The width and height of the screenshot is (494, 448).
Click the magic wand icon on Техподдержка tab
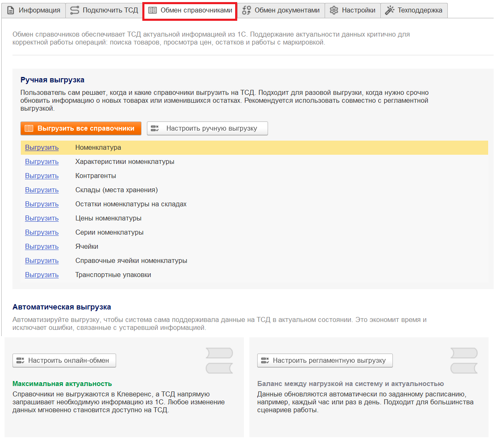[390, 10]
